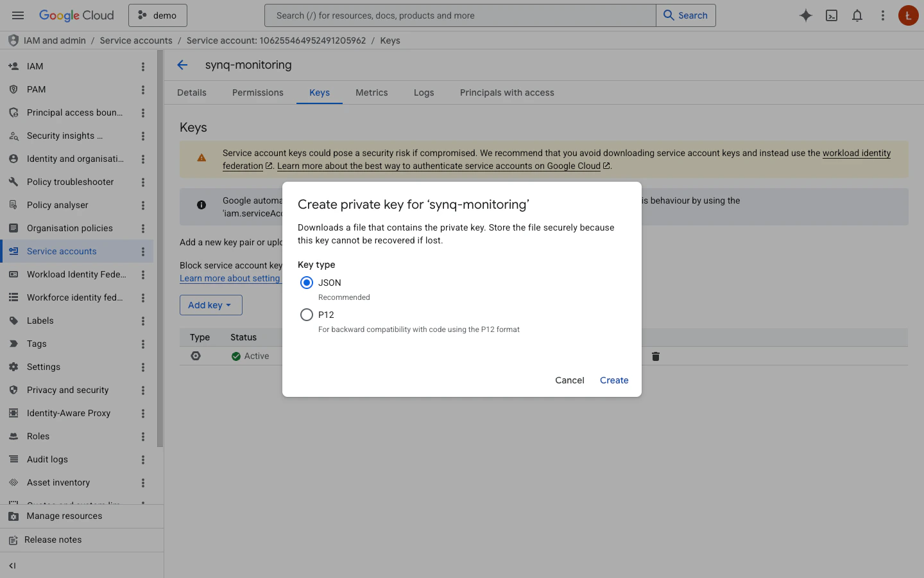Click the sidebar vertical scrollbar

(x=160, y=248)
